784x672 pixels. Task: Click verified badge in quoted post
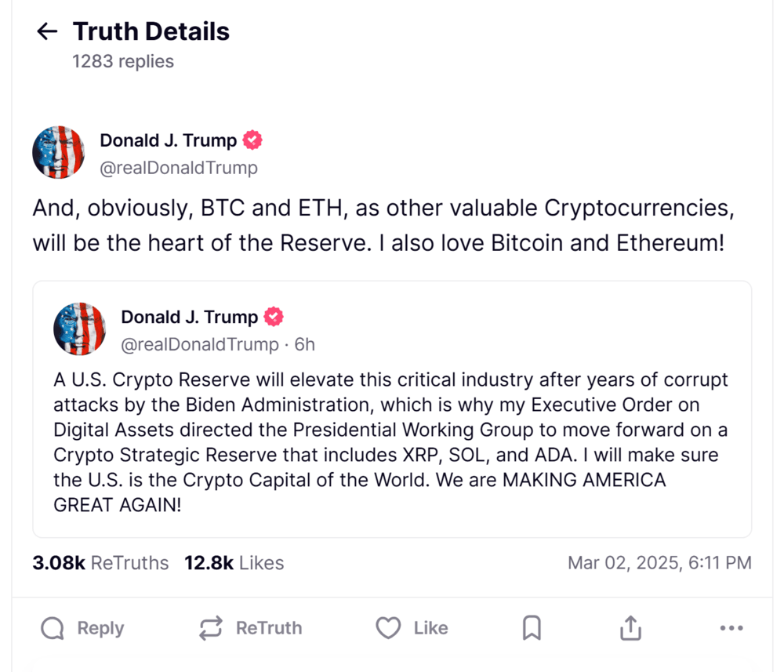(274, 318)
